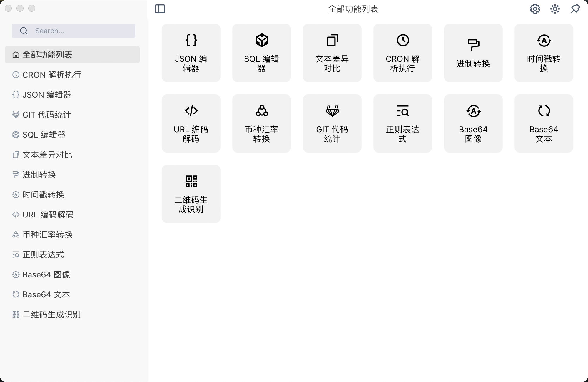
Task: Go to 正则表达式 in the sidebar
Action: 43,254
